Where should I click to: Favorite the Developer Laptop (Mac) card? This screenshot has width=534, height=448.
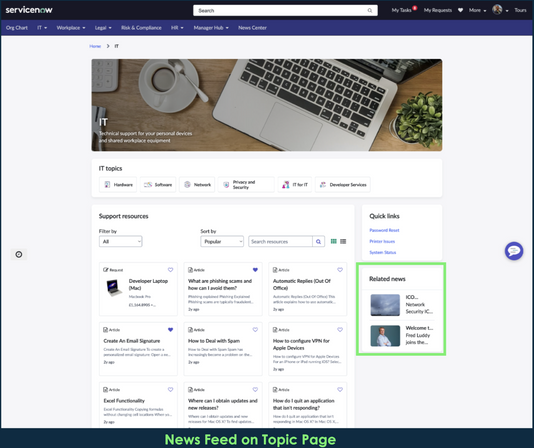[x=170, y=270]
